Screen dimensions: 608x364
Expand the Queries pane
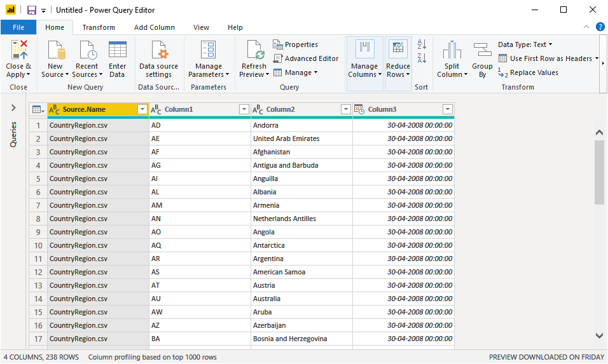point(13,108)
